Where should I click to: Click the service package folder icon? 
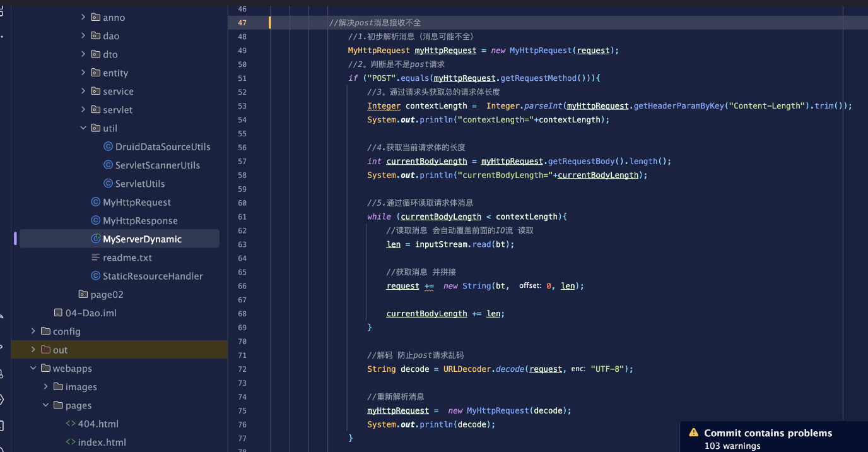pos(95,91)
